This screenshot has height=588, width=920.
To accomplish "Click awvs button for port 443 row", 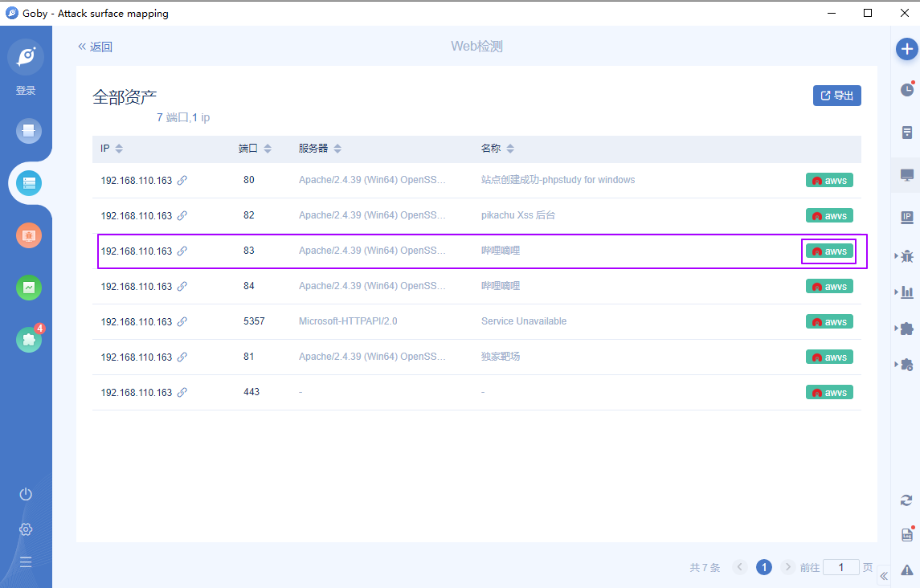I will tap(829, 392).
